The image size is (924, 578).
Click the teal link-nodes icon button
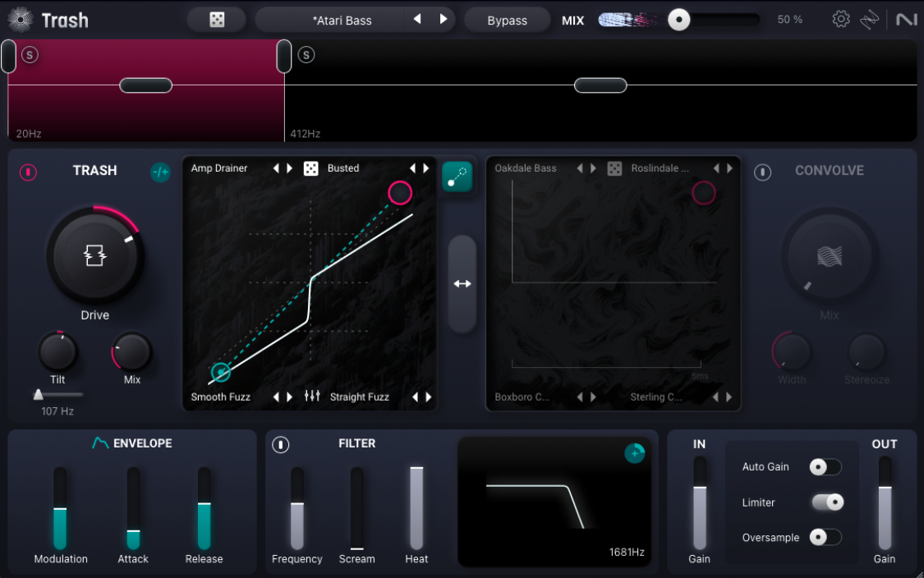point(457,176)
